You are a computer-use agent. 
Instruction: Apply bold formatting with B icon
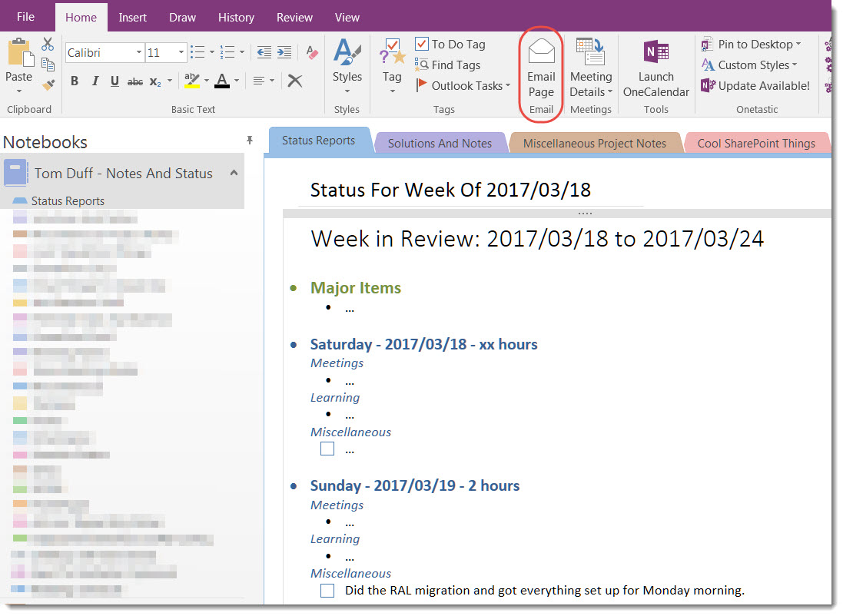pos(75,81)
